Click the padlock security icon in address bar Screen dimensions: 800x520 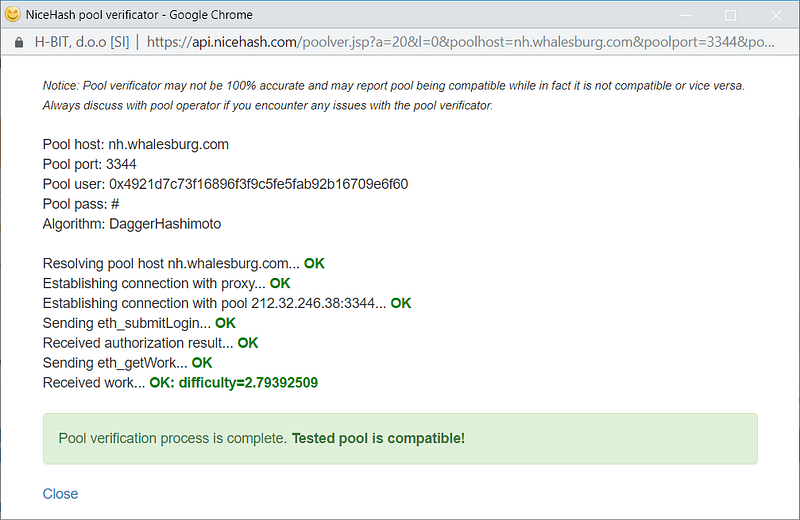[x=19, y=42]
